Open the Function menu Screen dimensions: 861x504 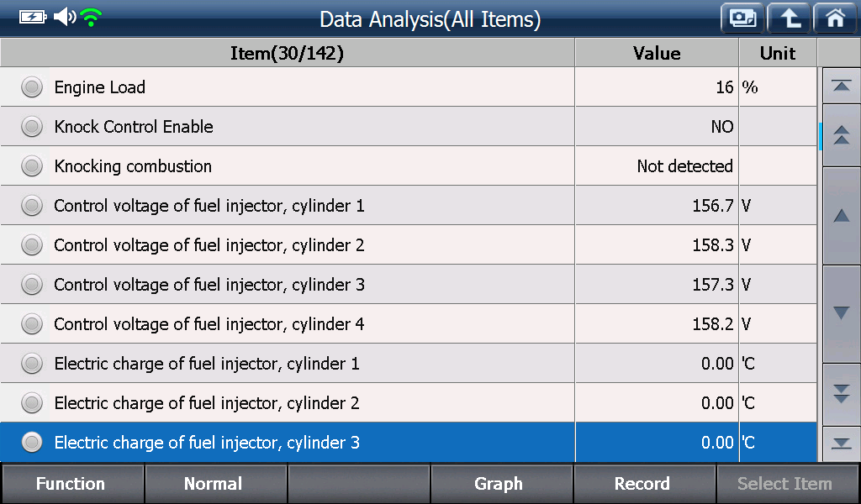pos(72,484)
